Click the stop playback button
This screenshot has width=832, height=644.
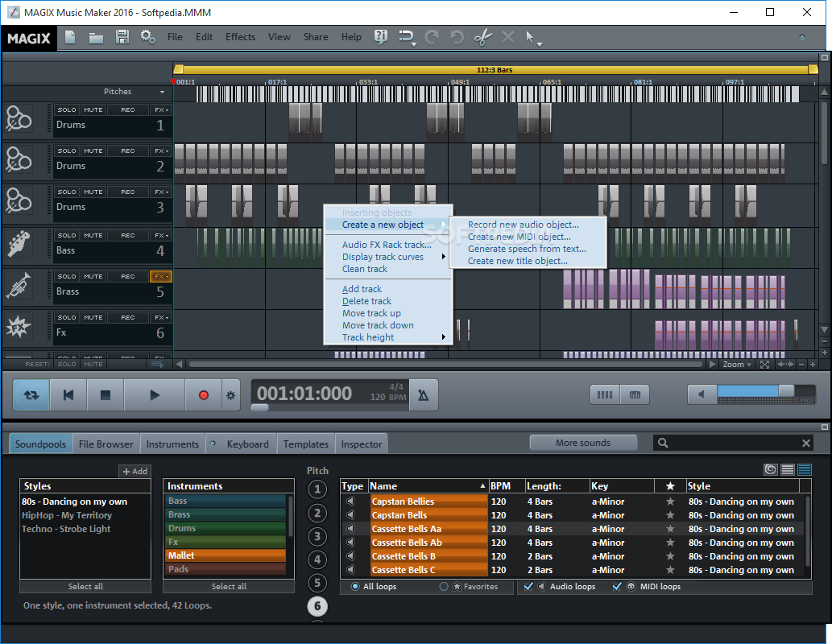tap(106, 395)
